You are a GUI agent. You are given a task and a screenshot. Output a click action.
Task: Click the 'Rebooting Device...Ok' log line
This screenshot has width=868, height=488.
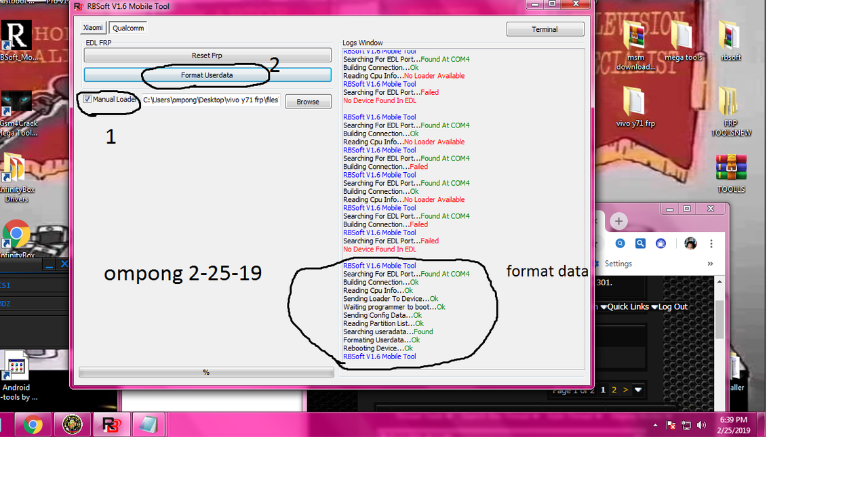pyautogui.click(x=378, y=348)
